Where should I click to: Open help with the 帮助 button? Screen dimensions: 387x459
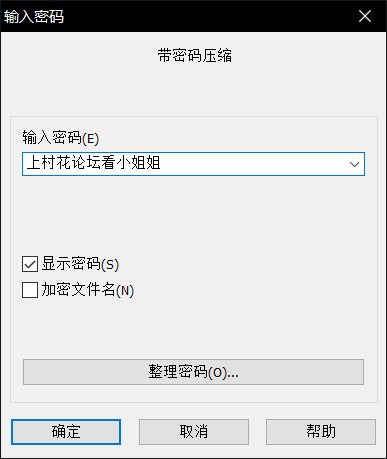click(321, 432)
